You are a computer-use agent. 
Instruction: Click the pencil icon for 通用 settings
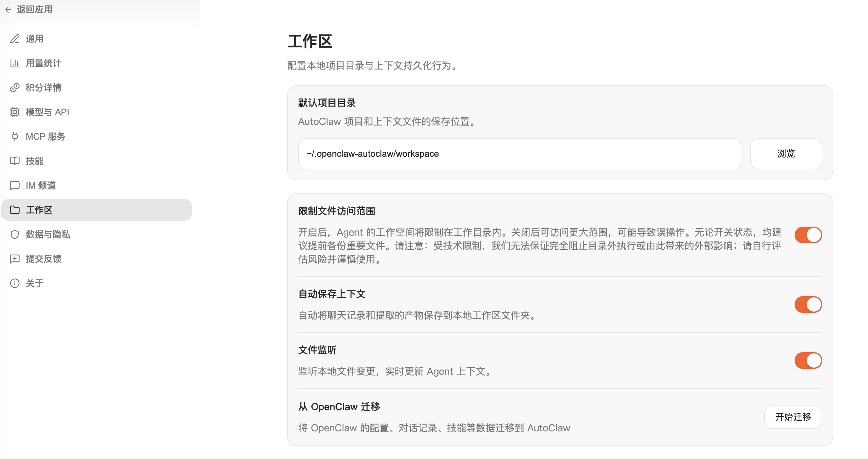click(x=14, y=39)
